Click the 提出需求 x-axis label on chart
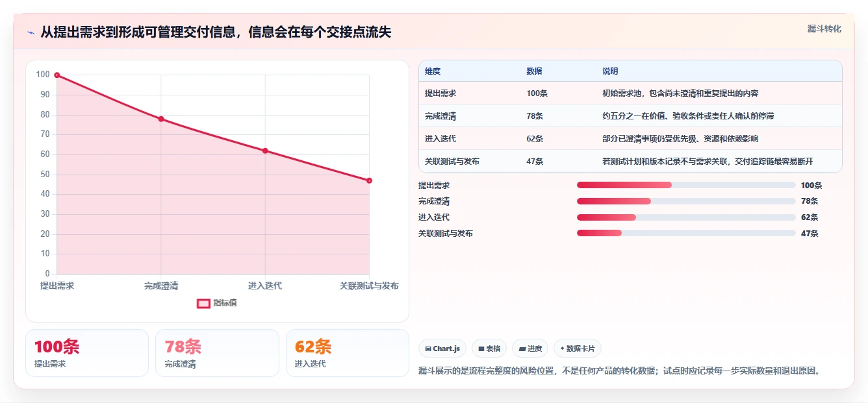Viewport: 868px width, 403px height. coord(57,286)
